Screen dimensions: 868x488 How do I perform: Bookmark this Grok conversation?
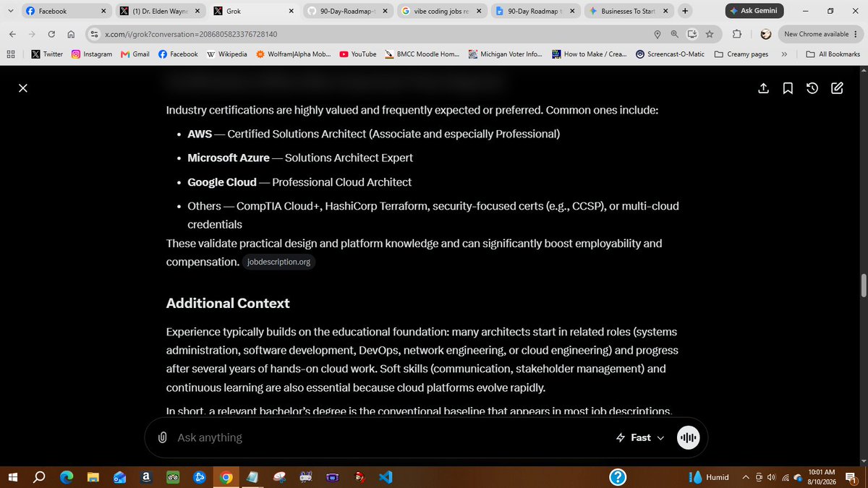pyautogui.click(x=788, y=88)
